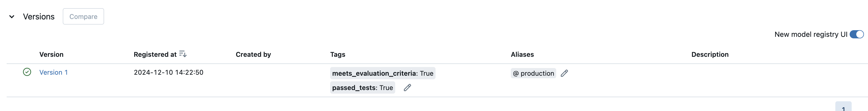Click the sort icon beside Registered at
The width and height of the screenshot is (868, 111).
click(x=183, y=54)
